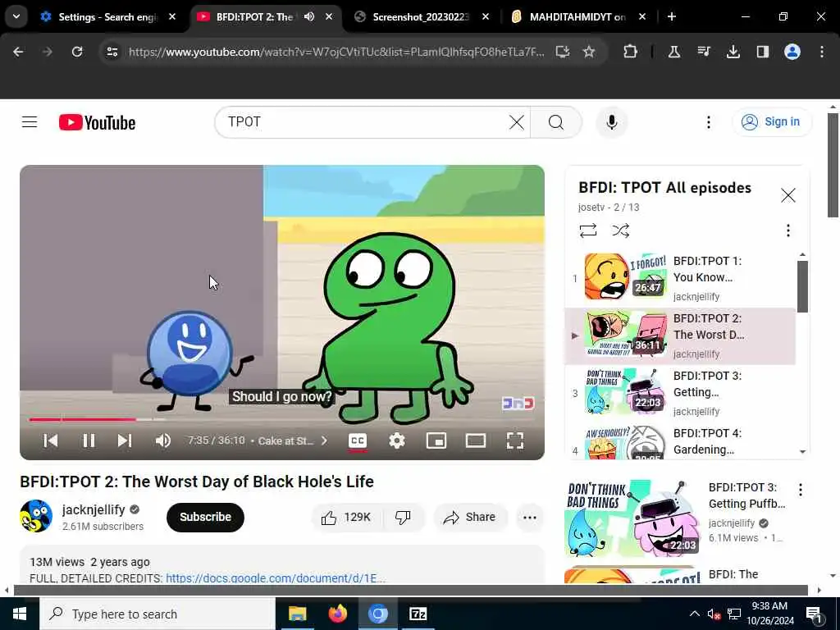Open the YouTube guide hamburger menu
The image size is (840, 630).
coord(30,122)
